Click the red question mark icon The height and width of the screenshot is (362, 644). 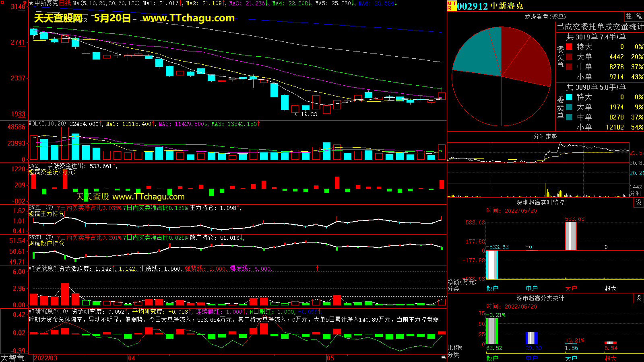(x=25, y=3)
